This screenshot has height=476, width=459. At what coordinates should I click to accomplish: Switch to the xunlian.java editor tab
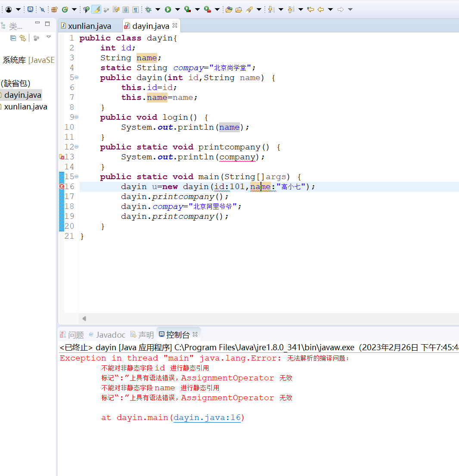click(90, 26)
